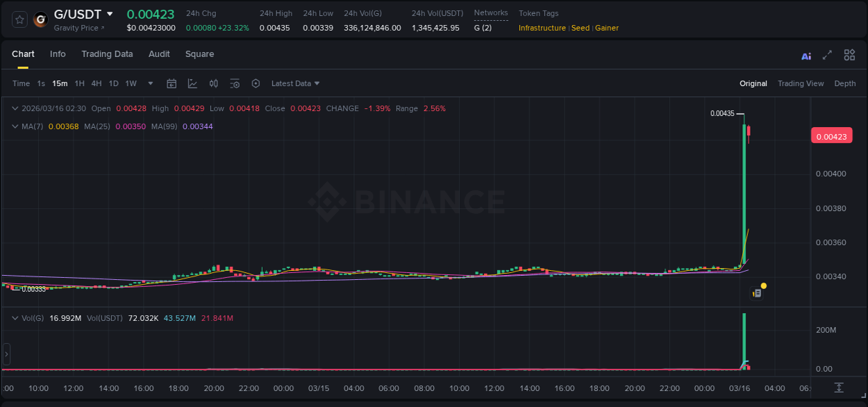Click the candlestick comparison icon
868x407 pixels.
point(213,83)
